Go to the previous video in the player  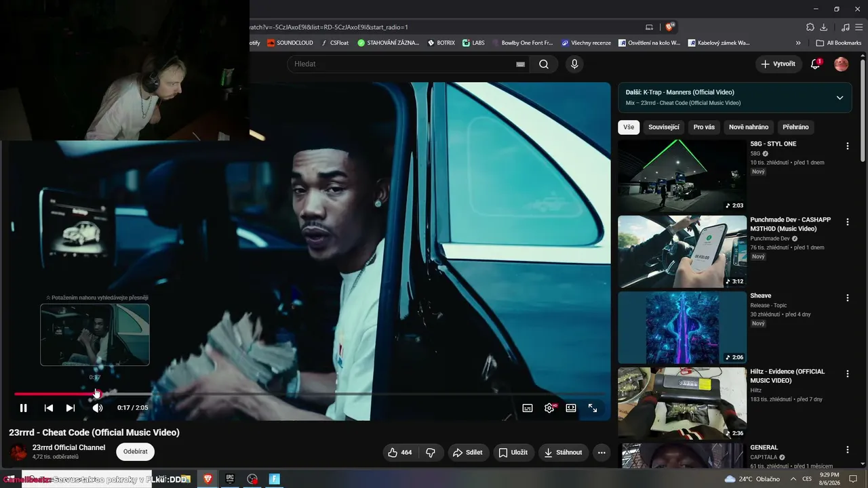[x=49, y=408]
